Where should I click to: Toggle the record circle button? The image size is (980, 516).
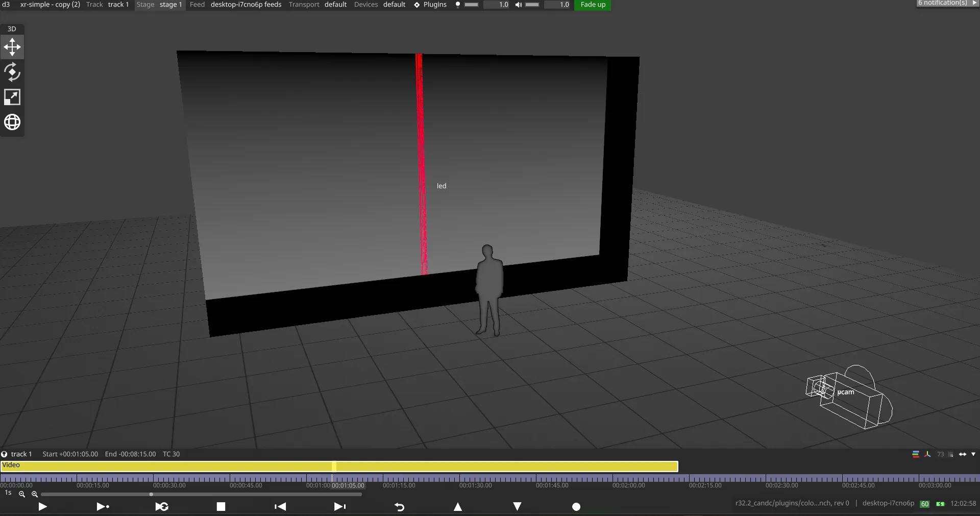(576, 506)
